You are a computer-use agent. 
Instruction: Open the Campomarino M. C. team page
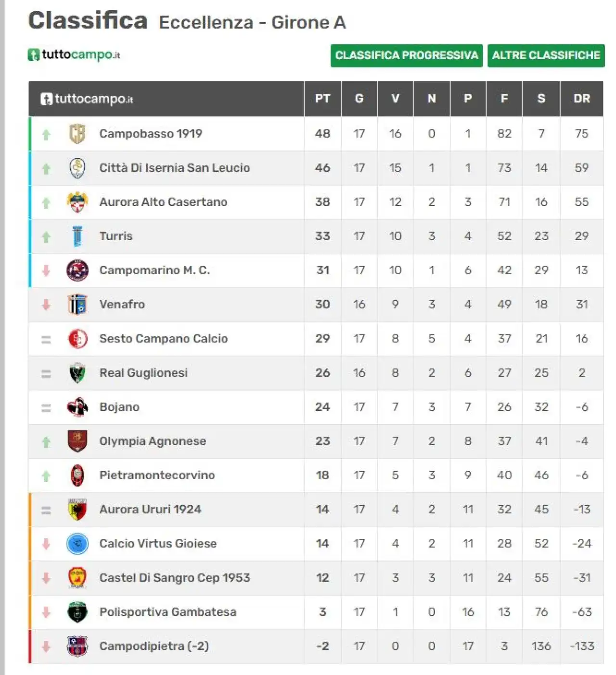click(154, 270)
